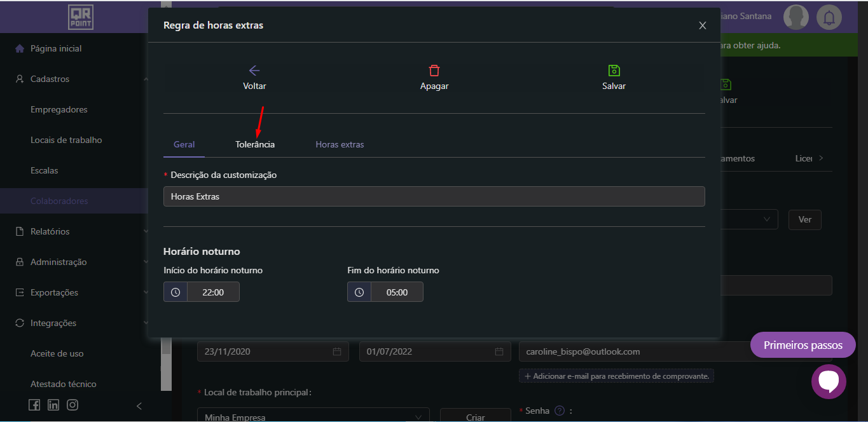Click the green Salvar disk icon
868x422 pixels.
coord(614,71)
